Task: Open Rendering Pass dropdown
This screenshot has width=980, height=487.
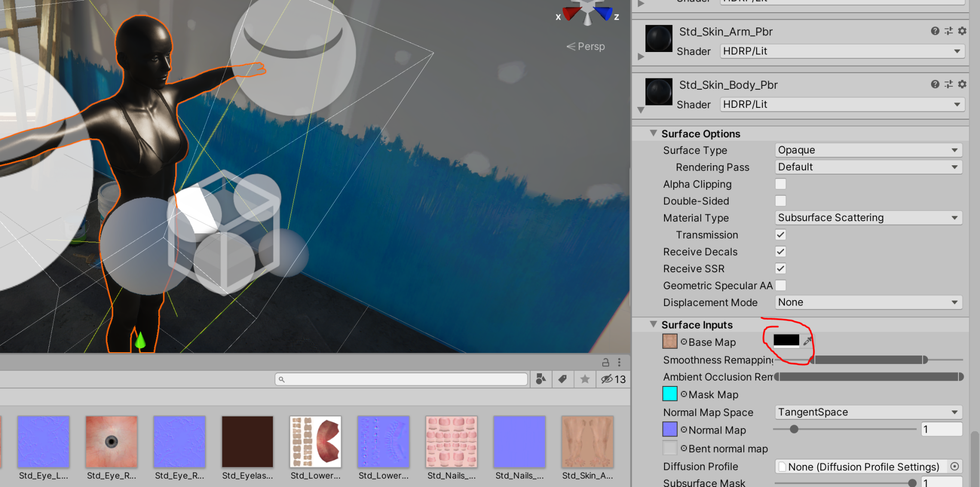Action: coord(868,167)
